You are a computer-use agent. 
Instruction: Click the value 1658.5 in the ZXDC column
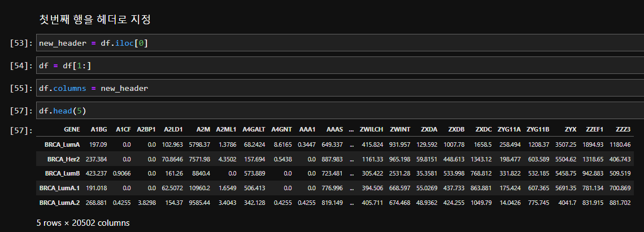click(x=482, y=144)
